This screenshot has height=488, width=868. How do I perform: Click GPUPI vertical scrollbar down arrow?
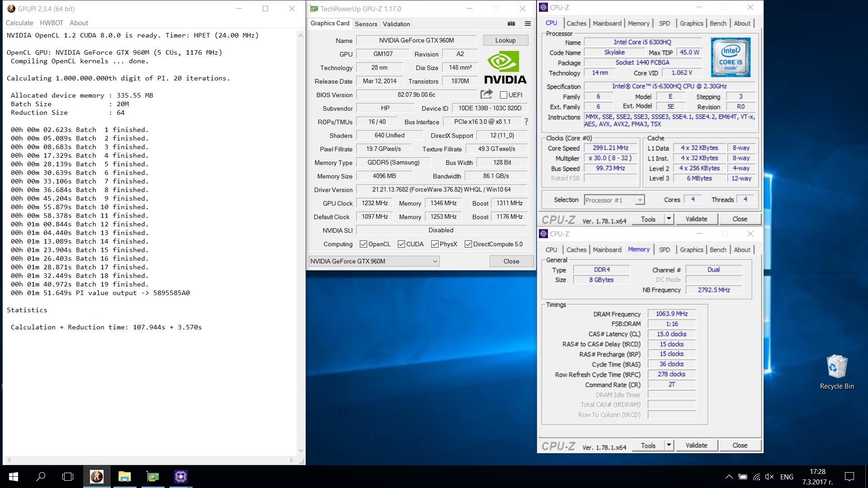(301, 451)
